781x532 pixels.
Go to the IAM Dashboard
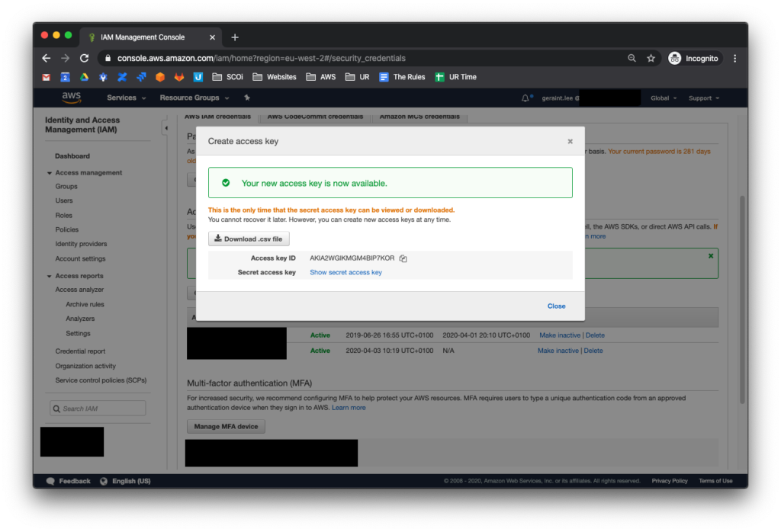point(72,156)
